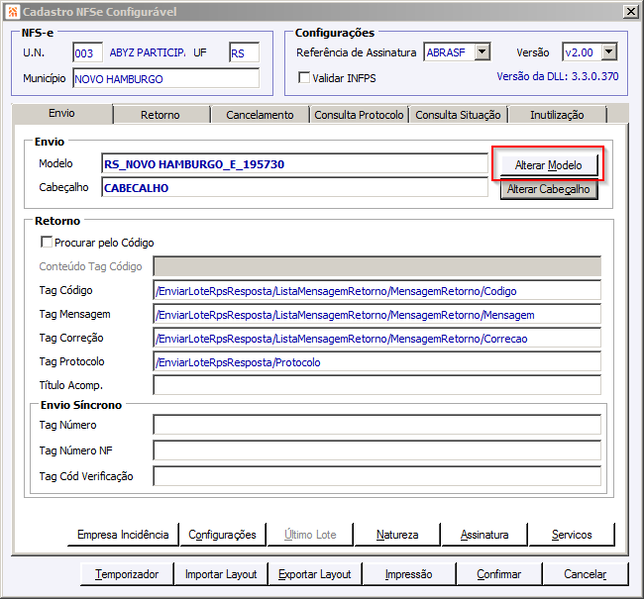
Task: Select the Consulta Situação tab
Action: coord(458,115)
